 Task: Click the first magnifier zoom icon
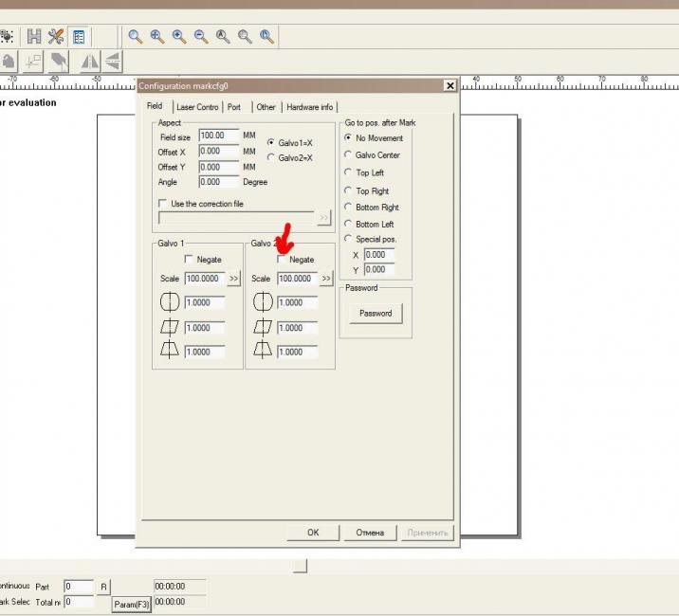tap(136, 37)
